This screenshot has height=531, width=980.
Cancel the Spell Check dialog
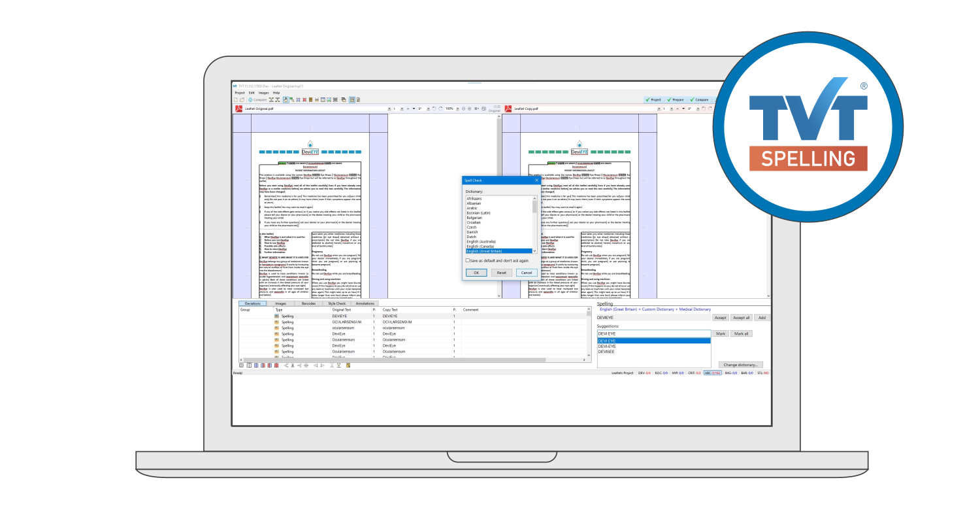tap(527, 273)
